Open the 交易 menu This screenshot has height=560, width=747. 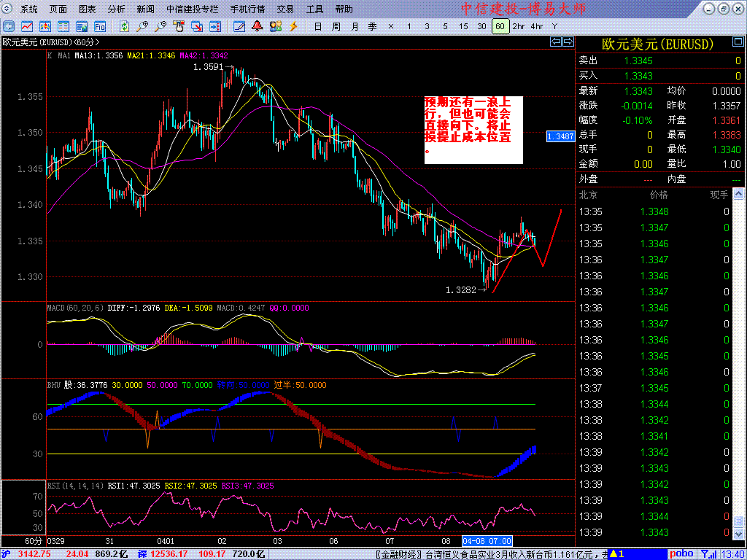[x=285, y=9]
